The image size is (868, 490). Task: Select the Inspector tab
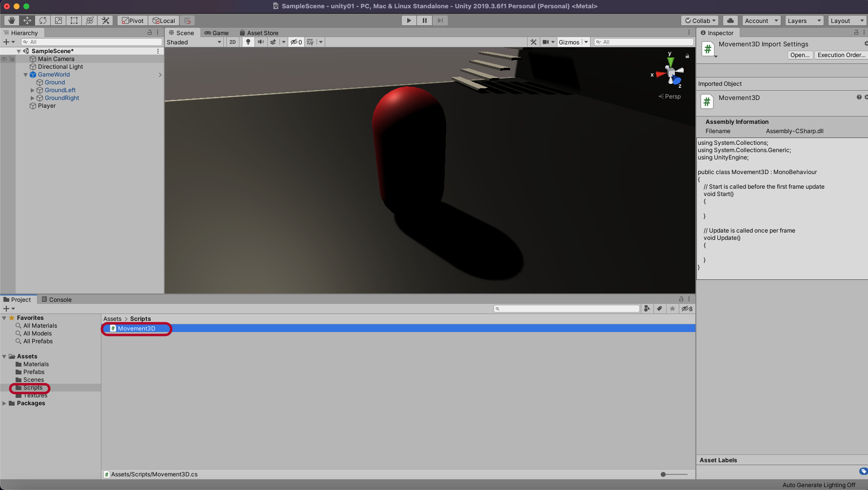717,33
